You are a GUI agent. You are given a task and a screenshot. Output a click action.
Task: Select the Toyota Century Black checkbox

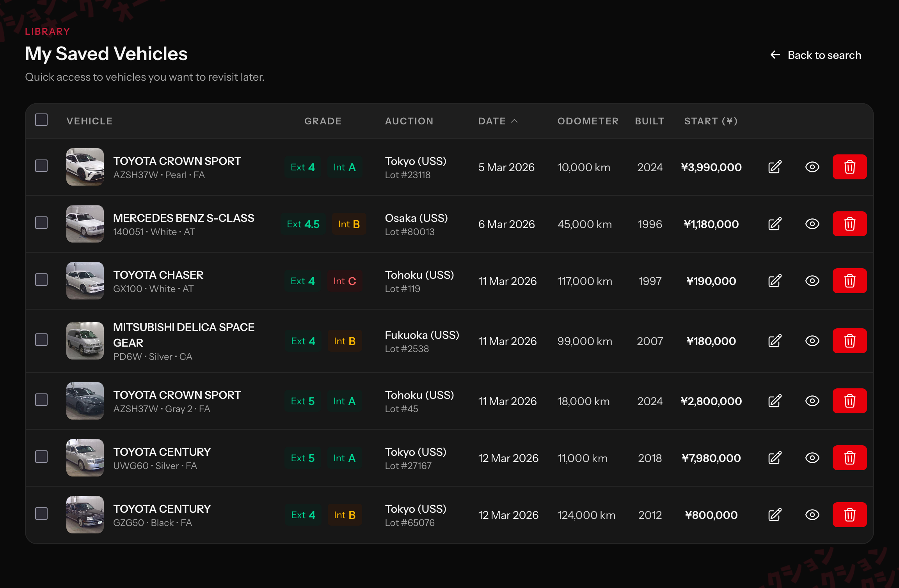coord(41,514)
